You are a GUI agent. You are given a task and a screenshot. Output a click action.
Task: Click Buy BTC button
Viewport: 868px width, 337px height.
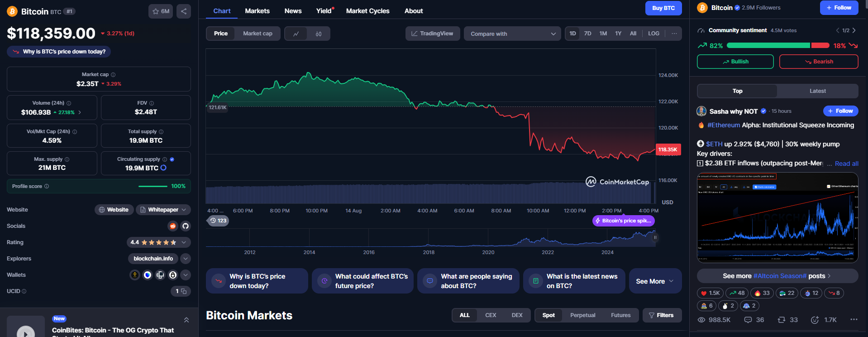click(663, 8)
